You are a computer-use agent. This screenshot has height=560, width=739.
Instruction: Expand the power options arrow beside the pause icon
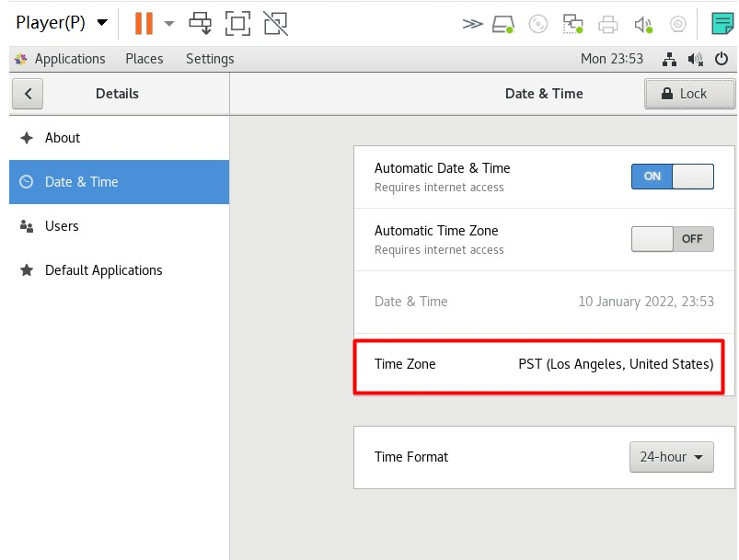168,23
